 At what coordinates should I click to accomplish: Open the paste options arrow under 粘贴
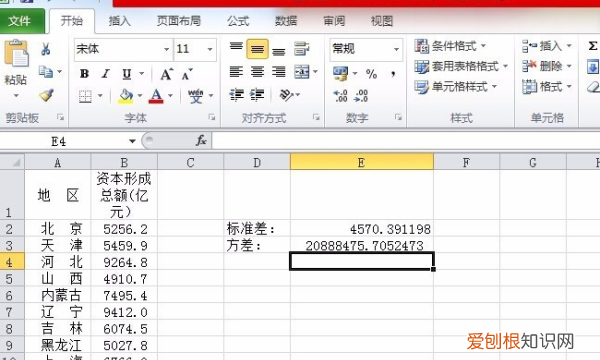(16, 95)
